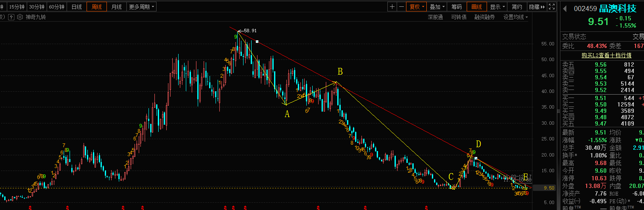Viewport: 644px width, 210px height.
Task: Click 委比 48.43% value
Action: click(x=597, y=46)
